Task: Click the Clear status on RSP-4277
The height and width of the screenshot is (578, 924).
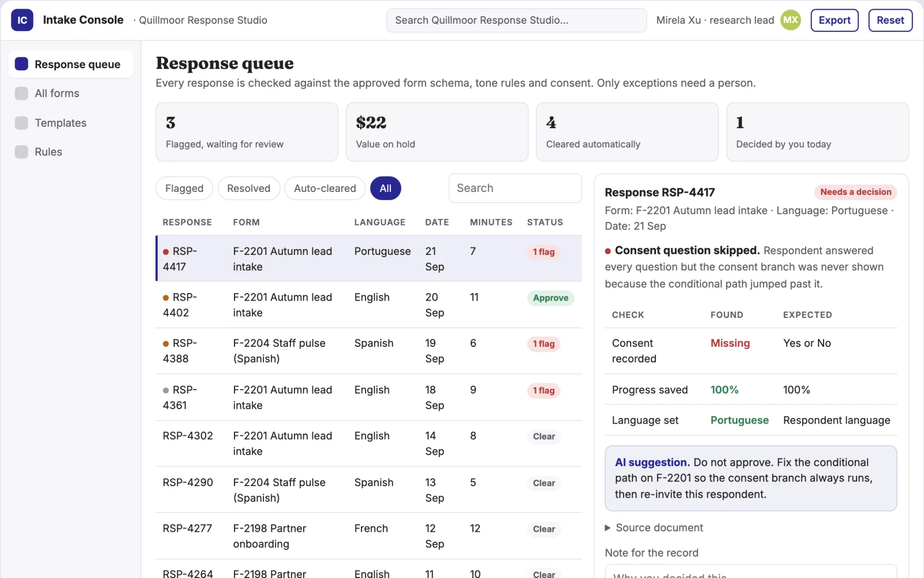Action: click(543, 529)
